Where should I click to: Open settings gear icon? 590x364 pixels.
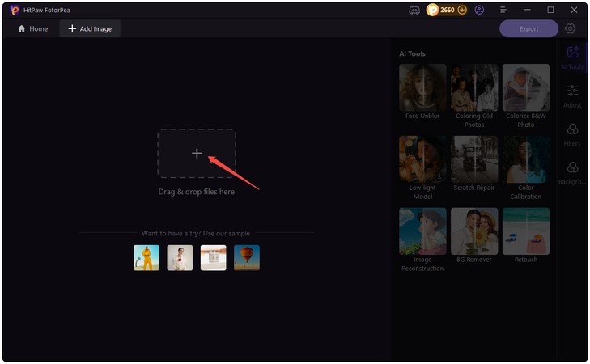click(x=570, y=28)
